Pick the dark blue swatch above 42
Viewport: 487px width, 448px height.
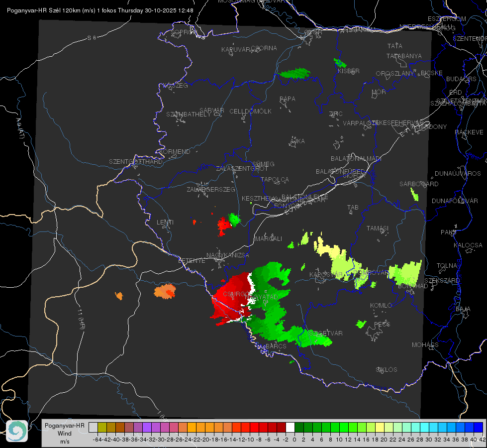click(x=479, y=428)
